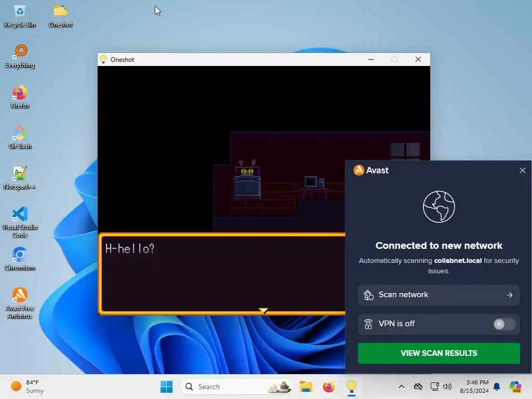Show hidden system tray icons chevron
The width and height of the screenshot is (532, 399).
(402, 387)
